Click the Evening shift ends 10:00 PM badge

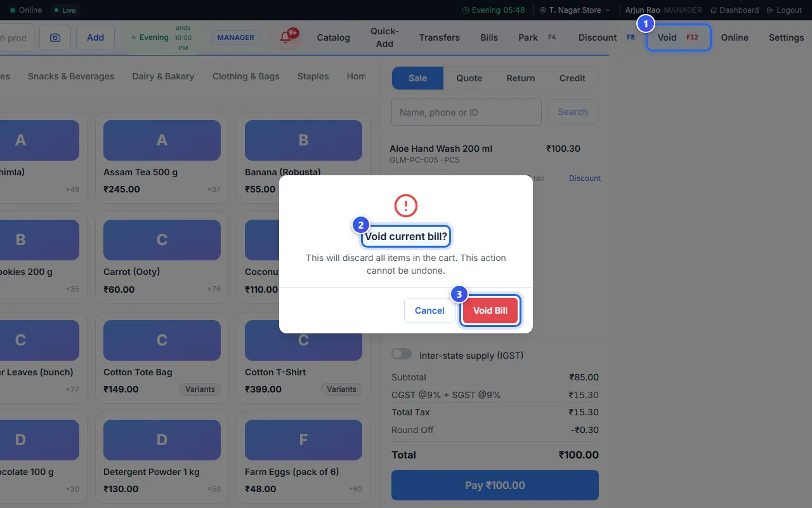tap(162, 37)
